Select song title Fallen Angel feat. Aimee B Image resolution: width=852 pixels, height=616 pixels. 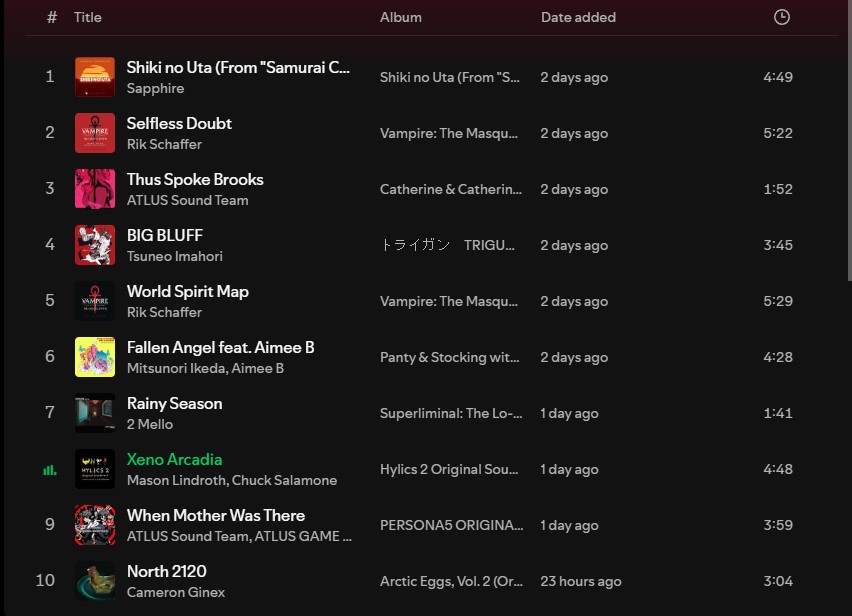[x=221, y=347]
